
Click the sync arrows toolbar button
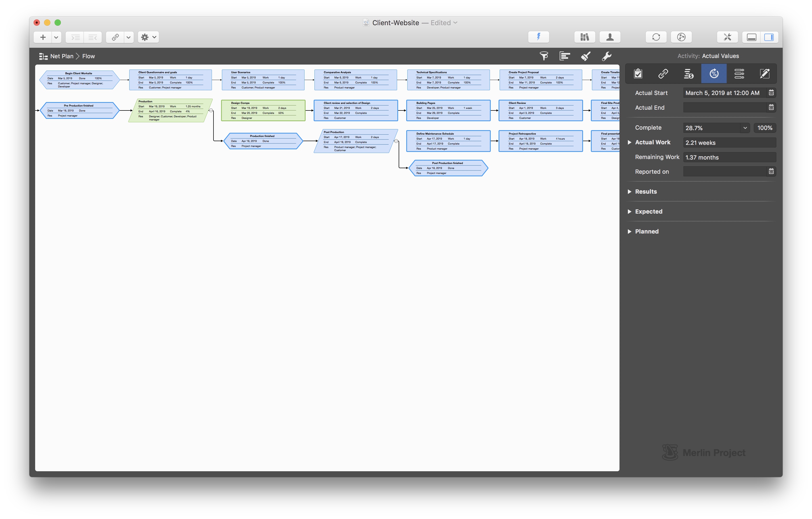pyautogui.click(x=656, y=37)
